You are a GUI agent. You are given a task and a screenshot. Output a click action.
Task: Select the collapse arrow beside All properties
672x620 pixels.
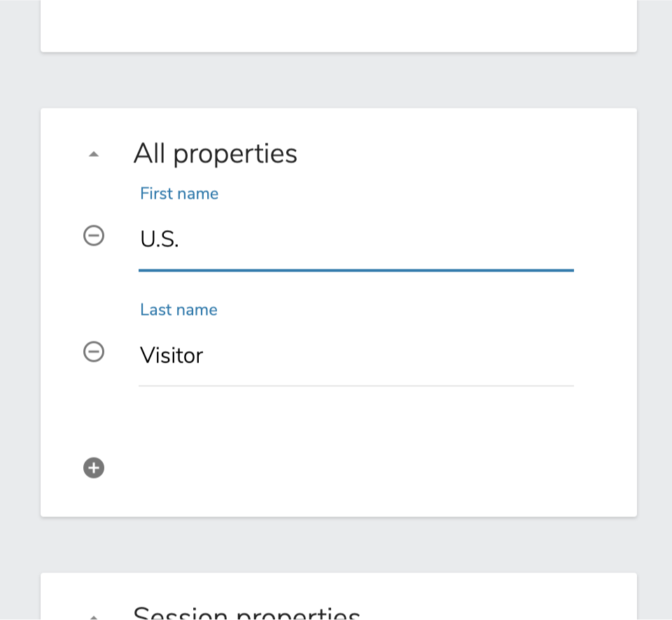tap(93, 153)
